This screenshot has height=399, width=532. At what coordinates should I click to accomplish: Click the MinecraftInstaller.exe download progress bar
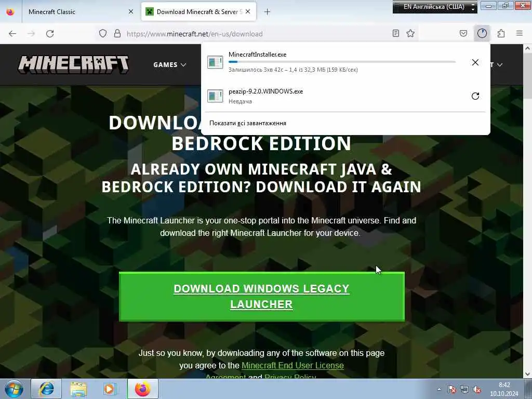click(x=342, y=62)
